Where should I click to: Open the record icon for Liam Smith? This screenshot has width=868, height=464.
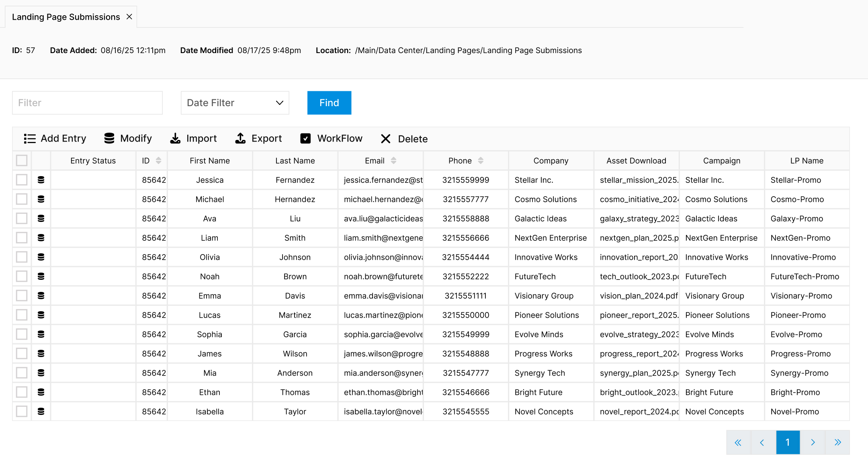coord(41,238)
